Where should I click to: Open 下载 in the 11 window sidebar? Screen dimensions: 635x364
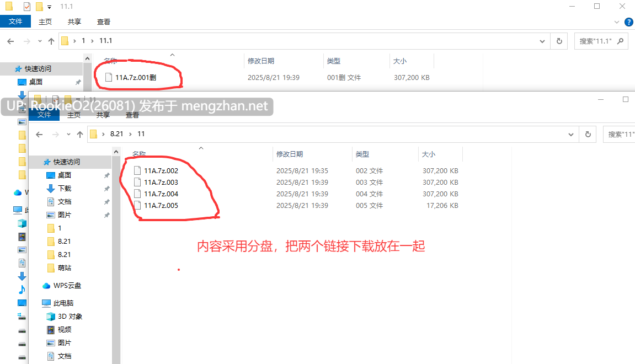[65, 188]
